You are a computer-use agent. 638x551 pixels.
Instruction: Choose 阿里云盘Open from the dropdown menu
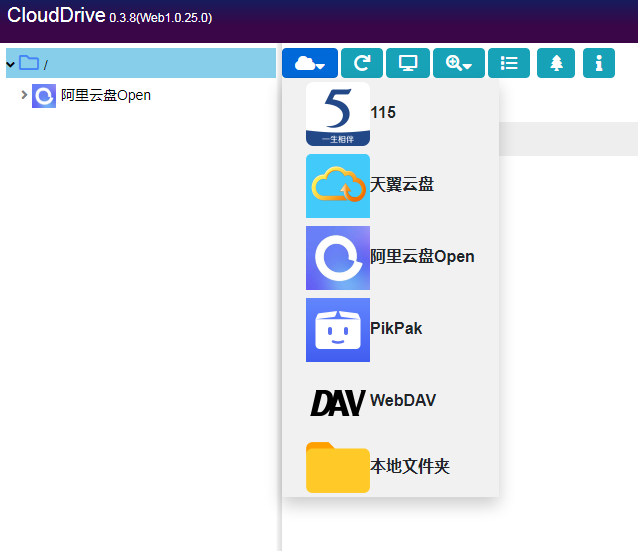pos(422,256)
